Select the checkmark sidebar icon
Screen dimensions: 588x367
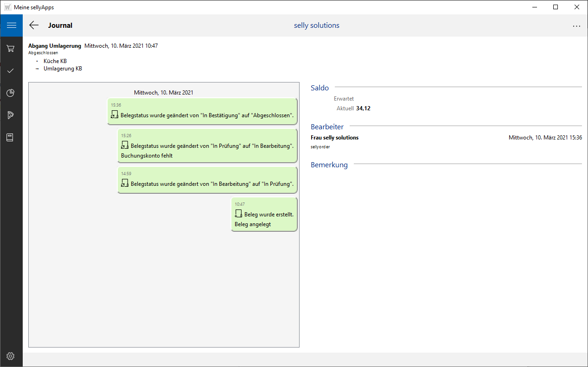[11, 70]
